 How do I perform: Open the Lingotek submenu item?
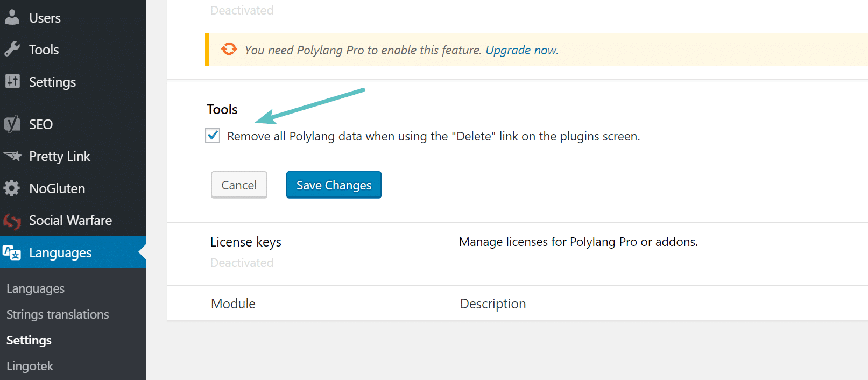[x=30, y=366]
